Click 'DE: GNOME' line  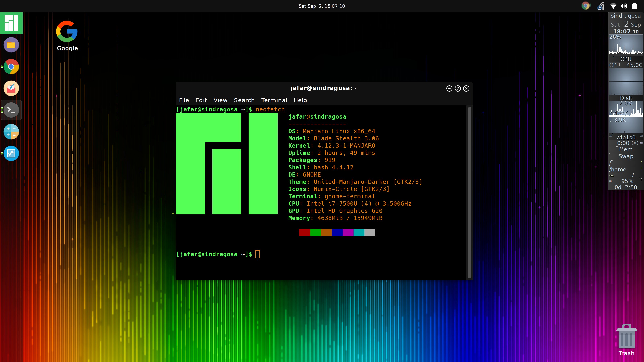point(304,175)
